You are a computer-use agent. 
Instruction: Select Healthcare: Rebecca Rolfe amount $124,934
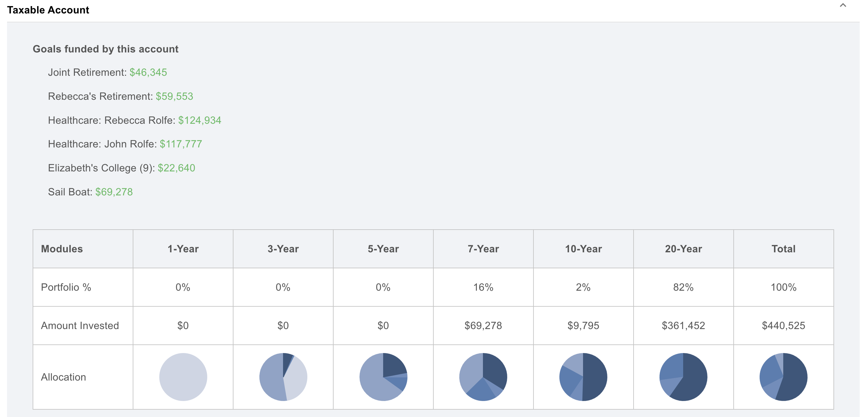point(200,120)
